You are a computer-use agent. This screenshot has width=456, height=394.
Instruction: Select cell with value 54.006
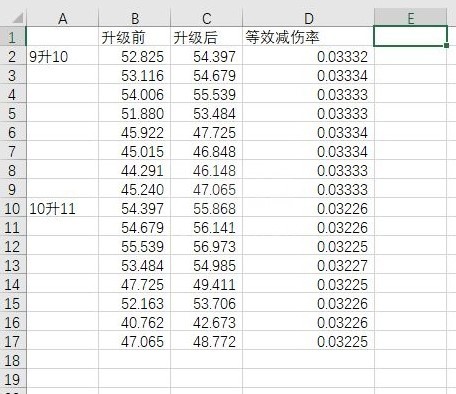tap(135, 94)
